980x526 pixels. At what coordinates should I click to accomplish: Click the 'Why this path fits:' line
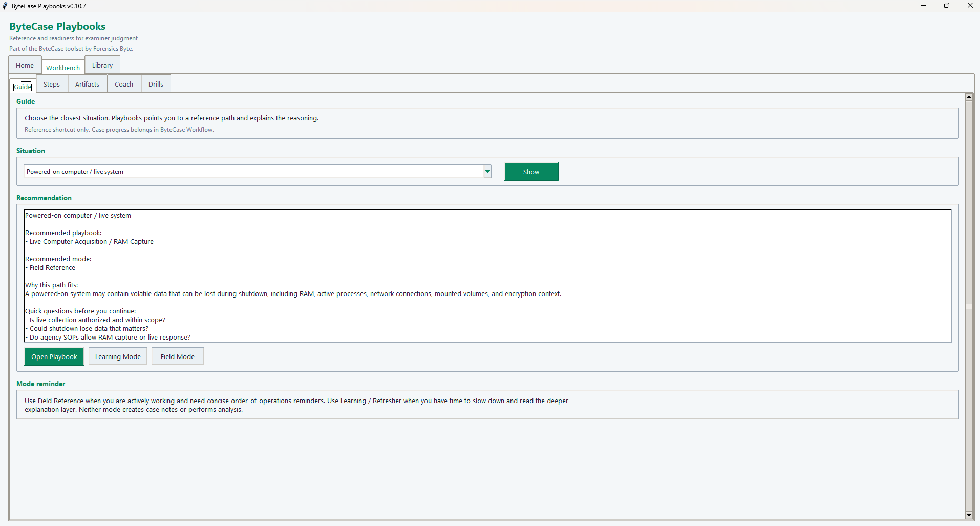coord(52,285)
